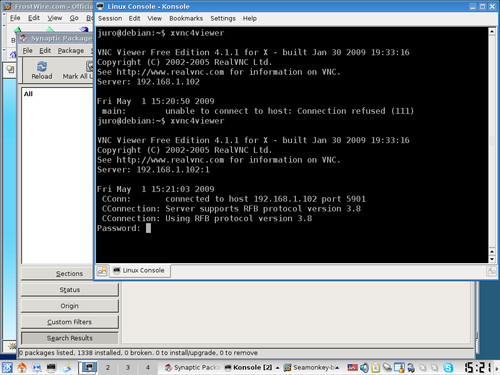This screenshot has width=500, height=375.
Task: Click Reload in Synaptic toolbar
Action: coord(42,70)
